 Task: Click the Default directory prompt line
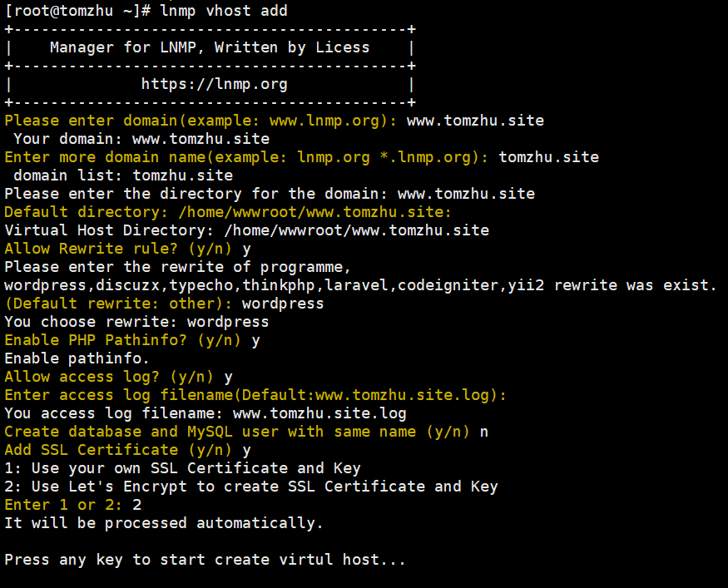(228, 212)
